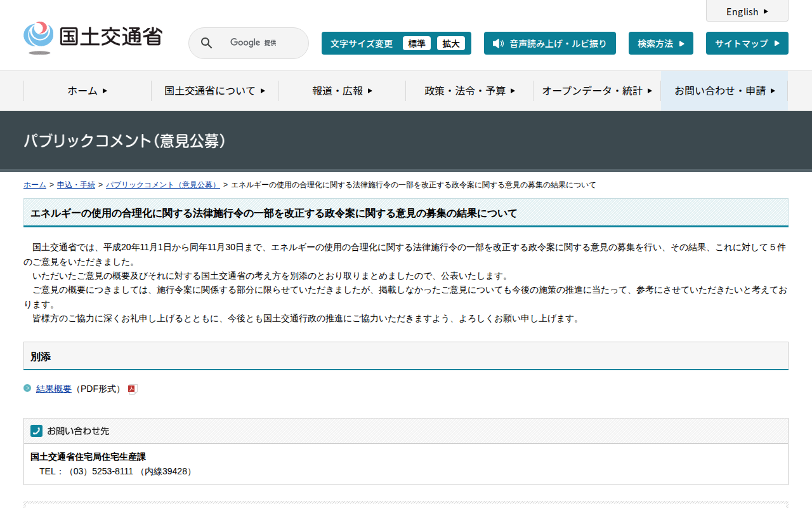Set text size to 拡大

click(x=450, y=44)
